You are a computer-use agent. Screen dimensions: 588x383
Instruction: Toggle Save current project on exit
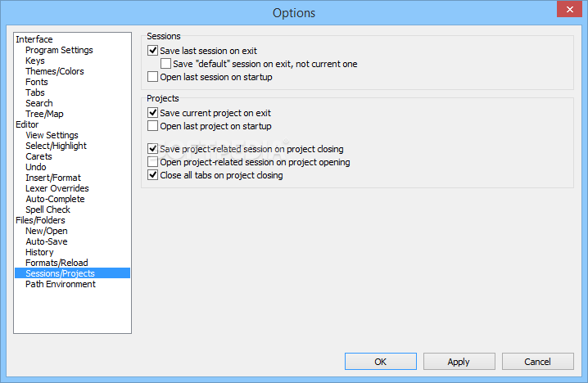point(152,112)
